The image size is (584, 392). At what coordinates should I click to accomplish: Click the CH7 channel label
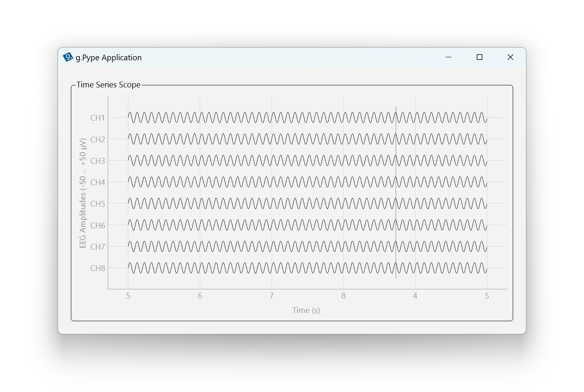(x=97, y=247)
